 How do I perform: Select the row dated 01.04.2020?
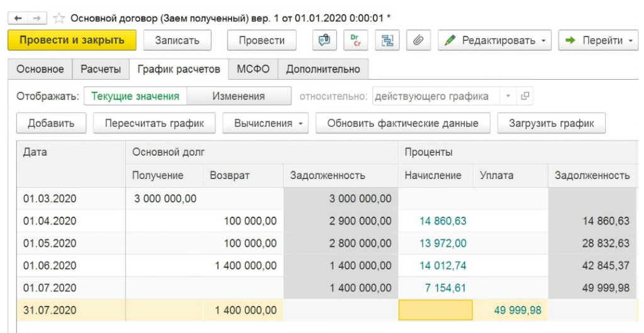tap(327, 221)
